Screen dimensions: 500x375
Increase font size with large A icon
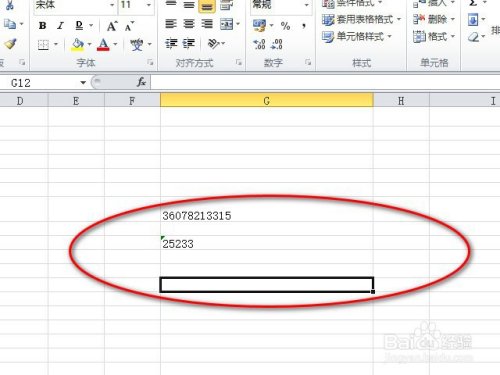112,26
